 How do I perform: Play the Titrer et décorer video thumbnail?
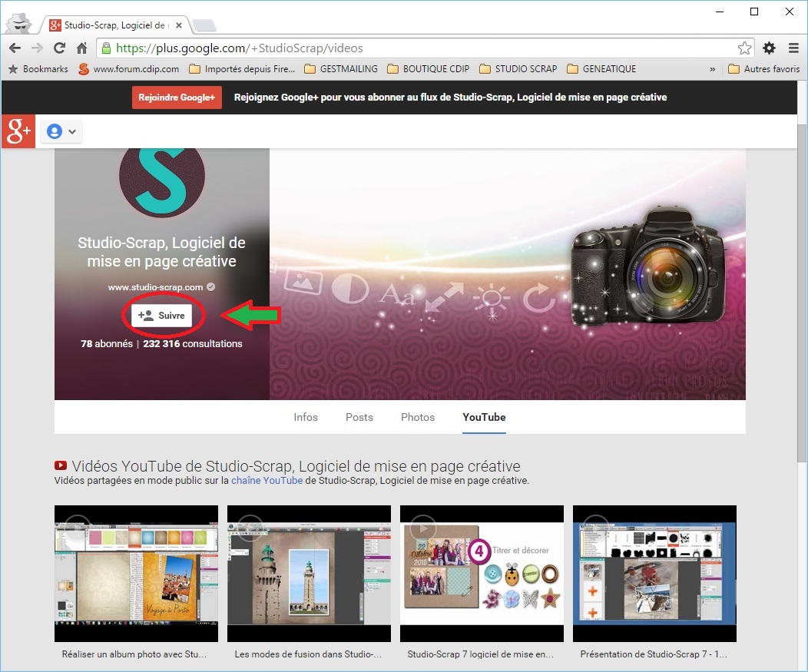pos(482,574)
